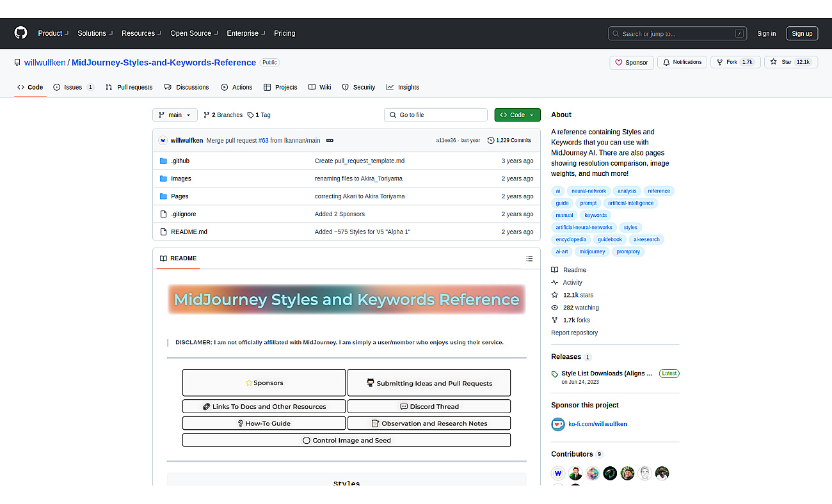
Task: Open the README outline list icon
Action: (529, 258)
